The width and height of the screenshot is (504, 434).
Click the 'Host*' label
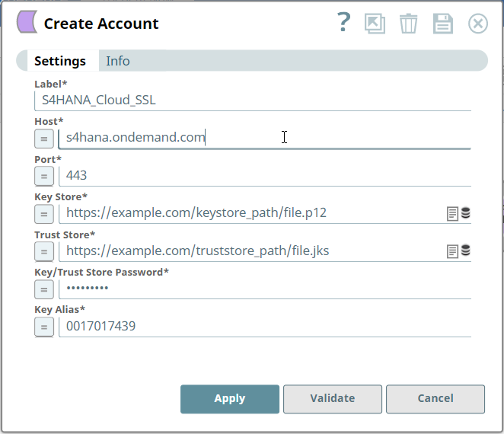click(49, 122)
